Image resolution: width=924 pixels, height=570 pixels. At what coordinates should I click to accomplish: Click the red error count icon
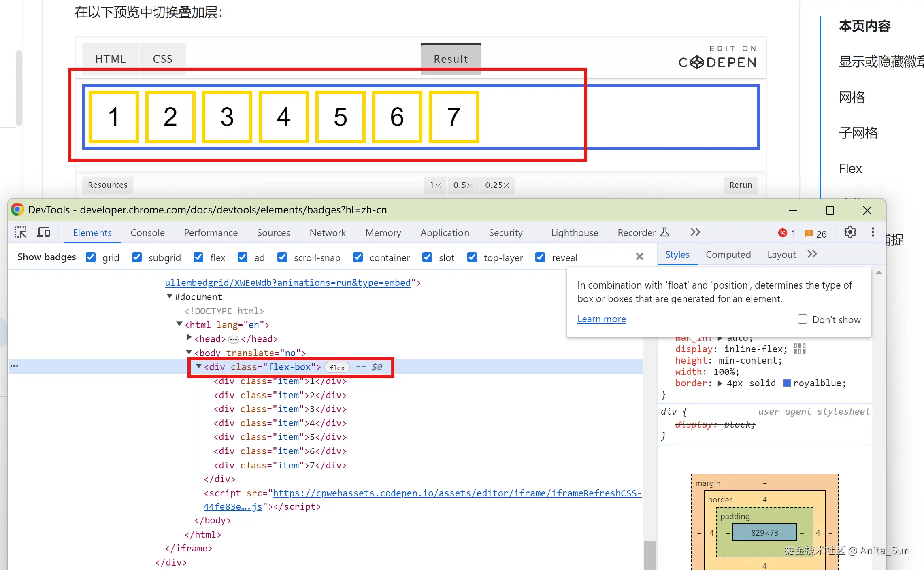point(782,233)
